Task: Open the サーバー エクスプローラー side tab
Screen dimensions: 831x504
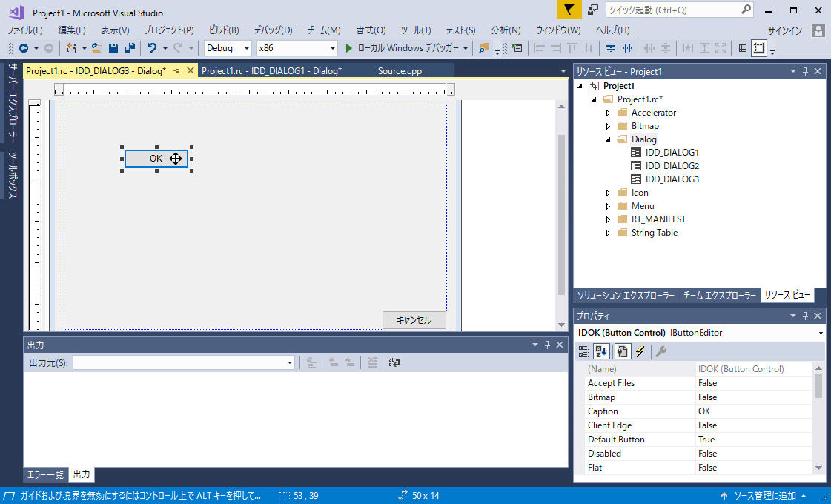Action: tap(13, 103)
